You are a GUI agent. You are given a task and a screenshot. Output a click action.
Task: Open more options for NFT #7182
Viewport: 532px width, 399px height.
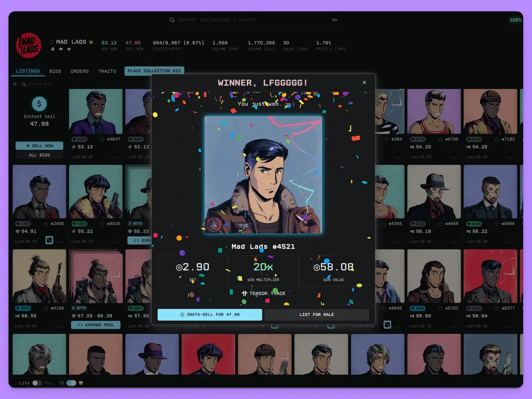510,157
